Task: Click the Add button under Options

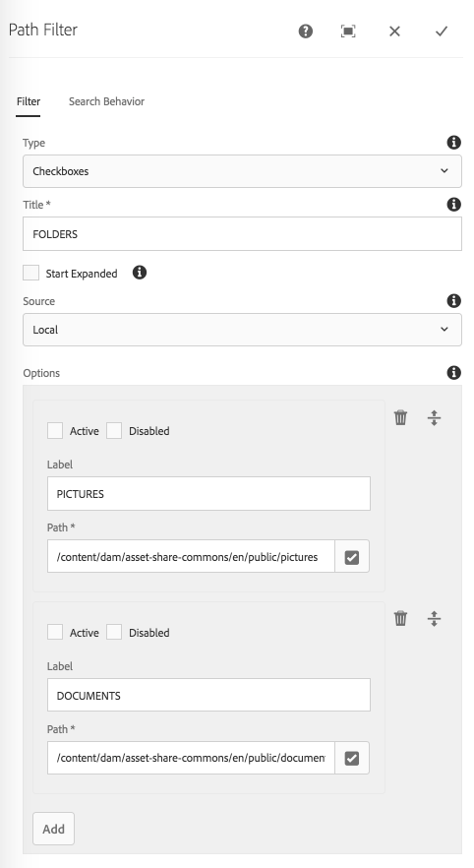Action: click(54, 829)
